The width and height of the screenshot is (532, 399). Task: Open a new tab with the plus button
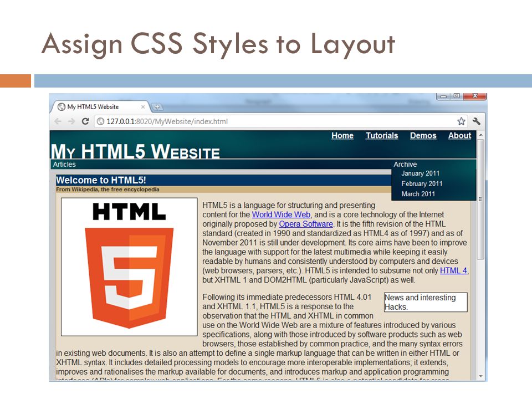click(157, 107)
